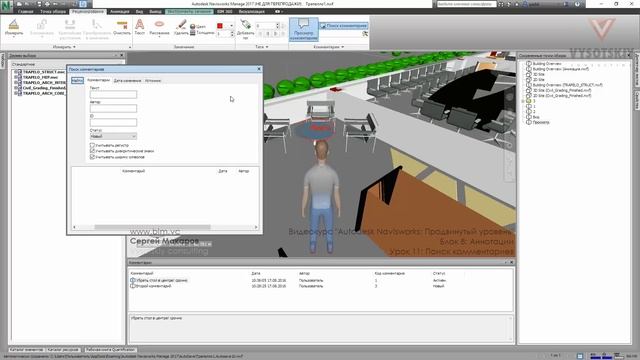Select the Erase (Удалить) redline tool
The width and height of the screenshot is (640, 360).
click(x=181, y=27)
